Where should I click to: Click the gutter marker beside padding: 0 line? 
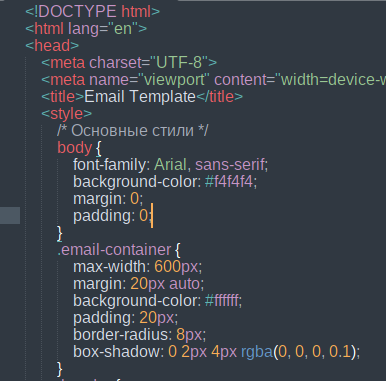[x=10, y=215]
